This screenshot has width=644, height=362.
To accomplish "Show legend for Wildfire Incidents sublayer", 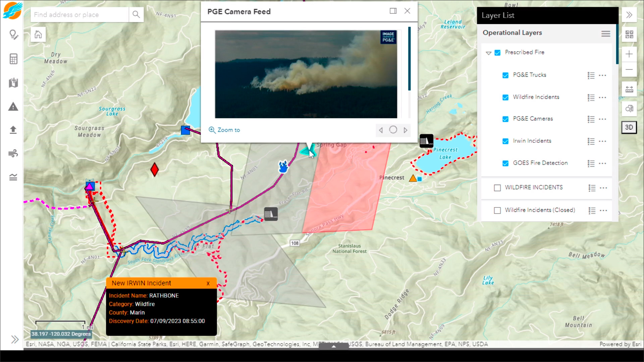I will [591, 98].
